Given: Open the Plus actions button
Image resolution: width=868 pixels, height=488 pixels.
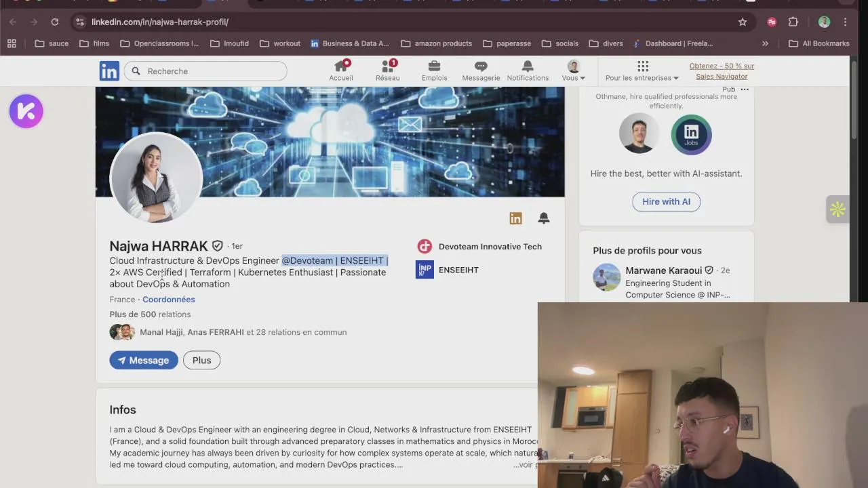Looking at the screenshot, I should click(201, 361).
